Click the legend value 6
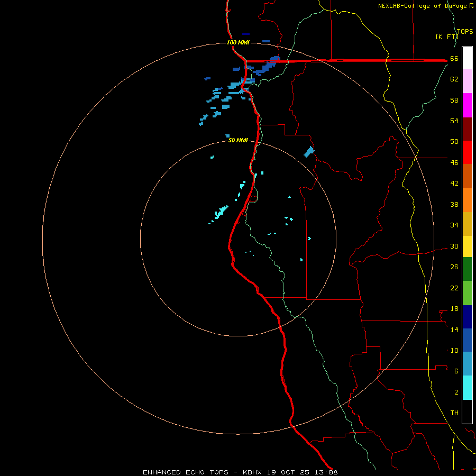The height and width of the screenshot is (476, 476). coord(456,371)
